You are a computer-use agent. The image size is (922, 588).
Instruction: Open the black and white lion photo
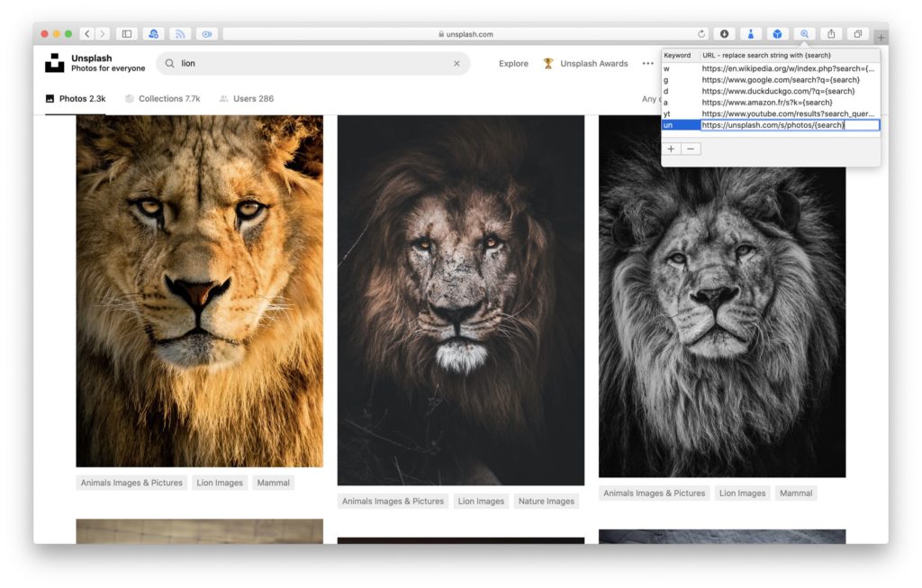pyautogui.click(x=721, y=295)
